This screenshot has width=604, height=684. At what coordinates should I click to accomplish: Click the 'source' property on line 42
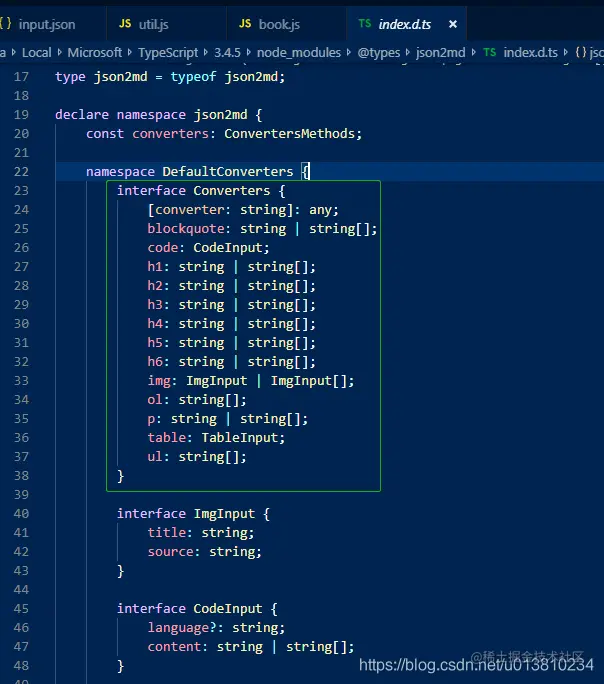click(170, 552)
